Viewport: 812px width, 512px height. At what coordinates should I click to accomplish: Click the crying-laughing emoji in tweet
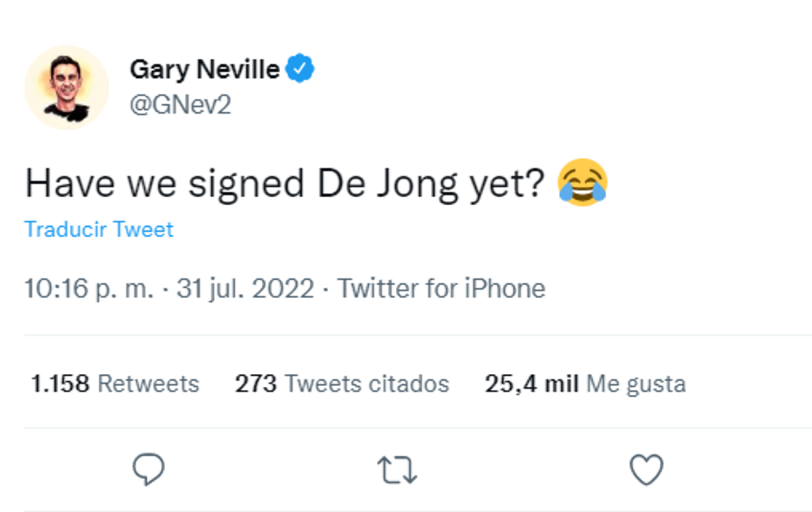[x=583, y=184]
